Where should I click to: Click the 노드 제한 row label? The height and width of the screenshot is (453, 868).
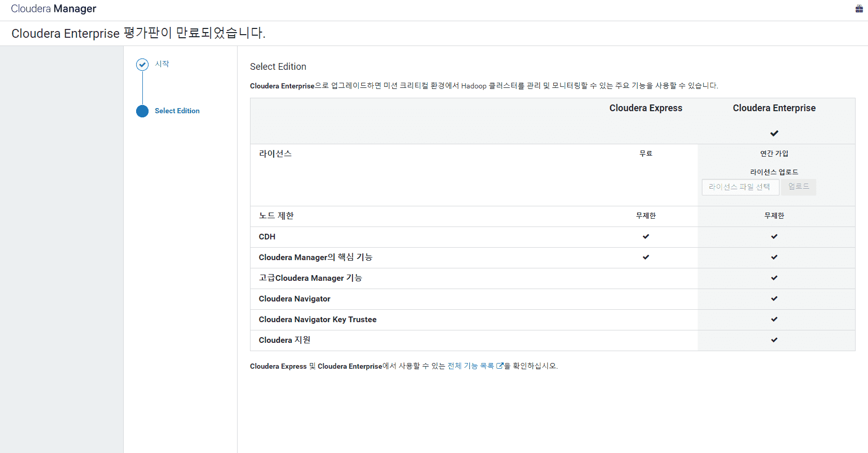pos(276,216)
